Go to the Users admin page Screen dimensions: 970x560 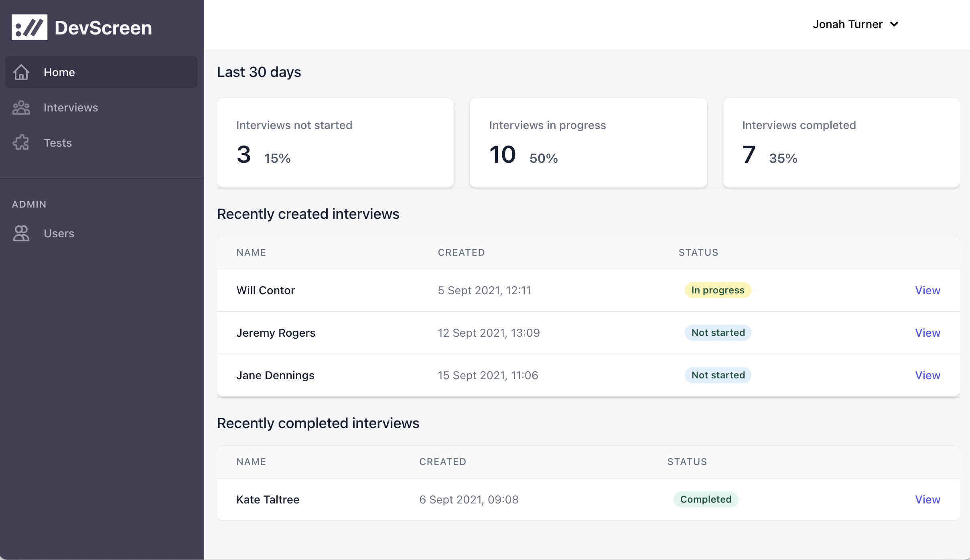[x=59, y=233]
